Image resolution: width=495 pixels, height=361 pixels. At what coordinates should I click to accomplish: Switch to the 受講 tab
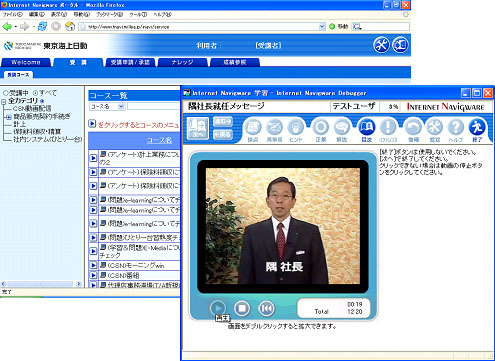click(78, 62)
